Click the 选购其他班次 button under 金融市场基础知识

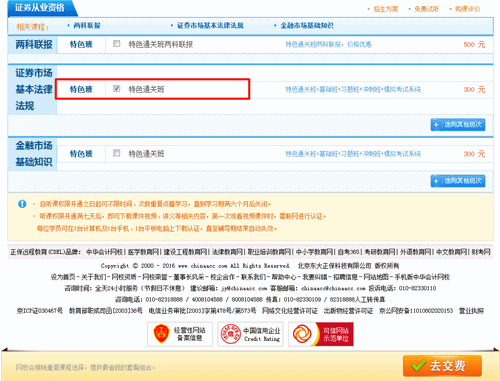[x=458, y=181]
